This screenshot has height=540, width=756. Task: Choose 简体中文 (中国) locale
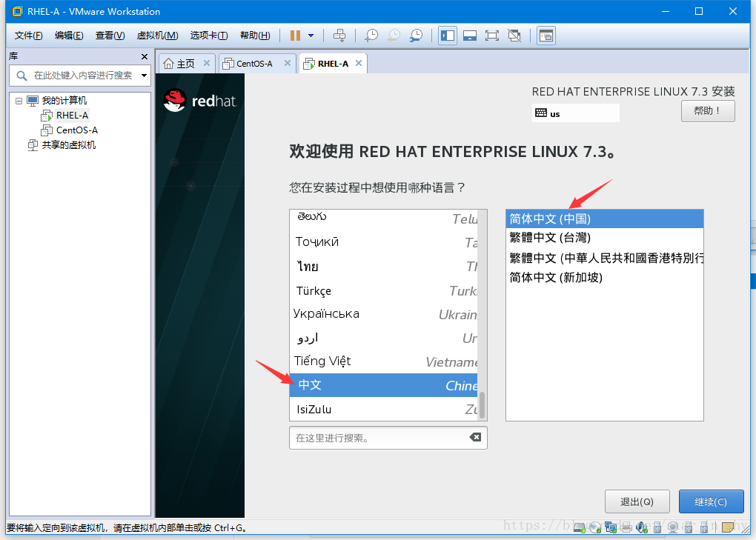[x=605, y=219]
